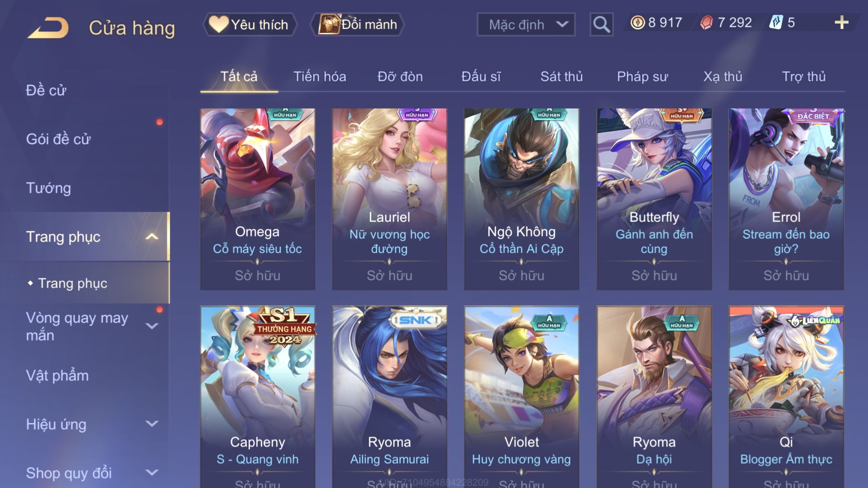This screenshot has height=488, width=868.
Task: Tap the gold coin balance icon
Action: click(x=637, y=22)
